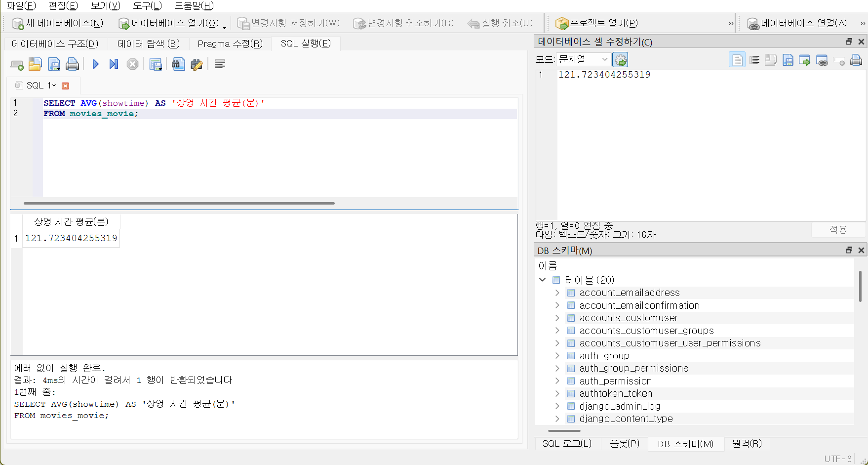
Task: Click 새 데이터베이스 toolbar button
Action: [58, 23]
